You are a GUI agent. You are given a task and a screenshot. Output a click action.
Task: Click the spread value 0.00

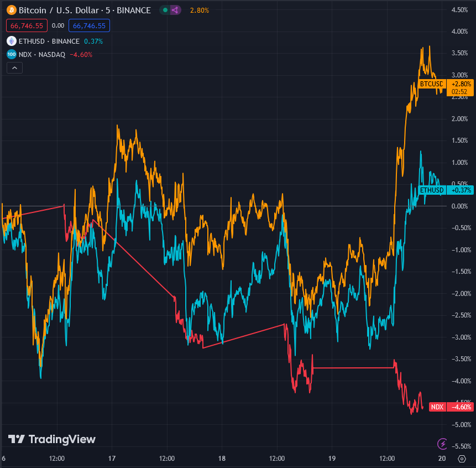tap(58, 25)
